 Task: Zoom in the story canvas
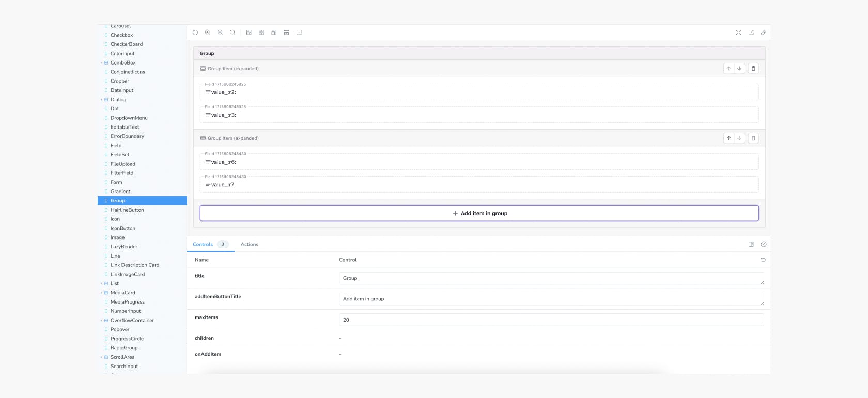coord(208,33)
